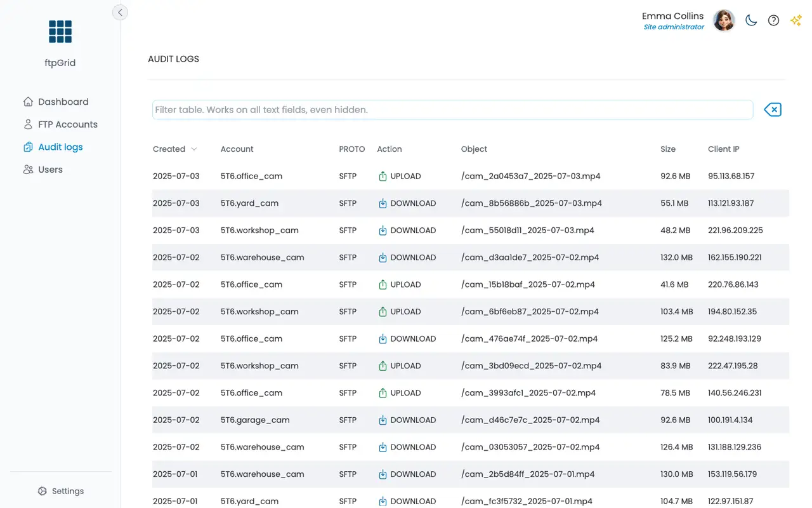Click the Action column header
Viewport: 812px width, 508px height.
tap(390, 149)
